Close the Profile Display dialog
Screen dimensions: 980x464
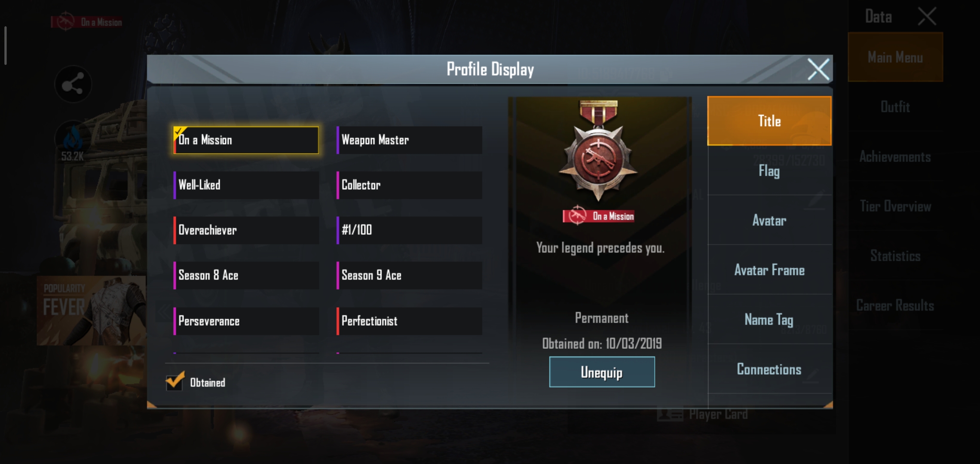pos(818,70)
